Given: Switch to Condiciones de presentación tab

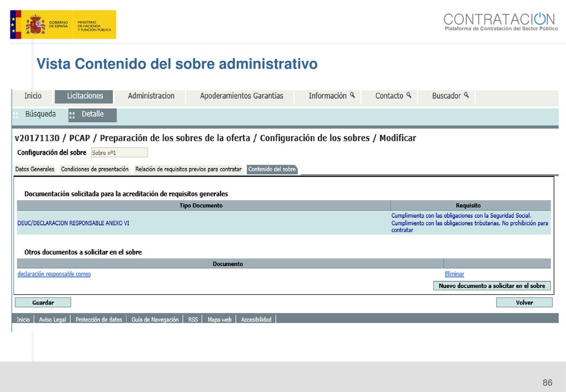Looking at the screenshot, I should (95, 169).
